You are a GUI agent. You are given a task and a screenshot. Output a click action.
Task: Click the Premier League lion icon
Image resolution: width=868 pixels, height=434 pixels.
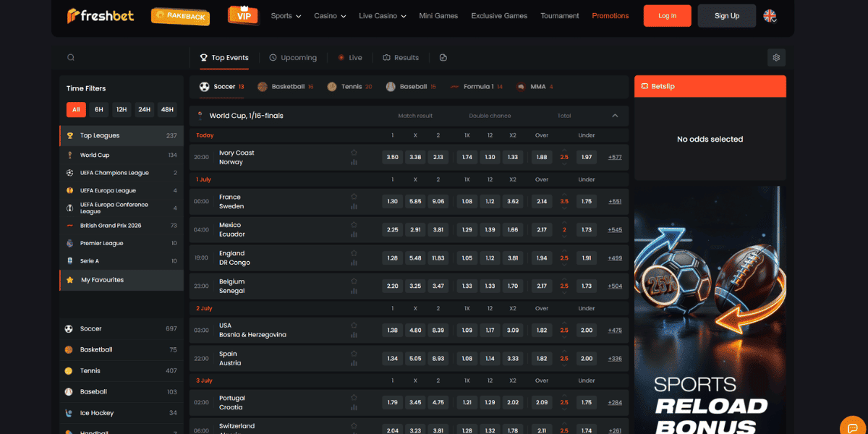[x=69, y=243]
